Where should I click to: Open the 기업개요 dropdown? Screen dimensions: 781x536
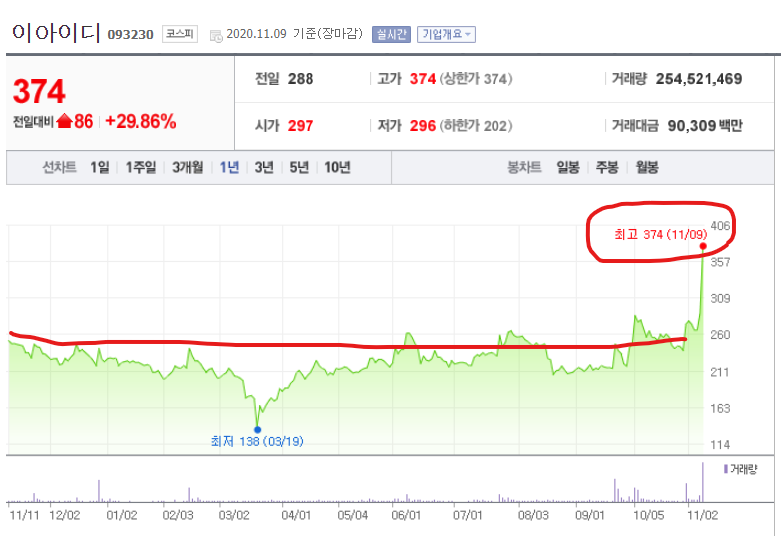coord(446,34)
